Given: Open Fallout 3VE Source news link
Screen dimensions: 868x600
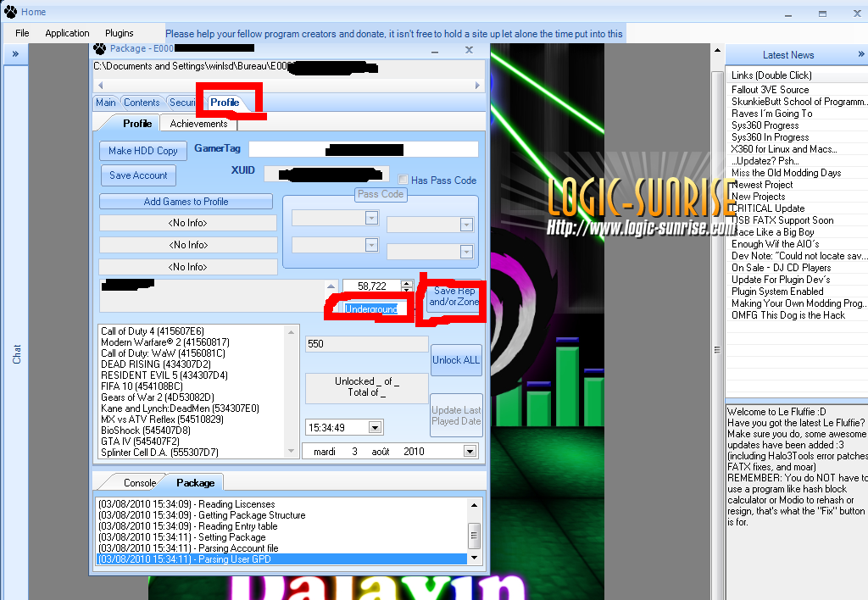Looking at the screenshot, I should 770,90.
